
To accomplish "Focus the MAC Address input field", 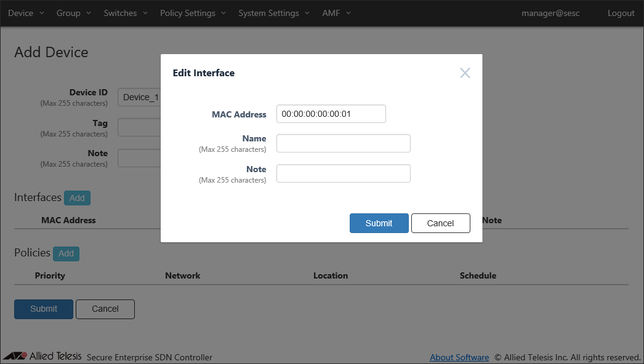I will [331, 114].
